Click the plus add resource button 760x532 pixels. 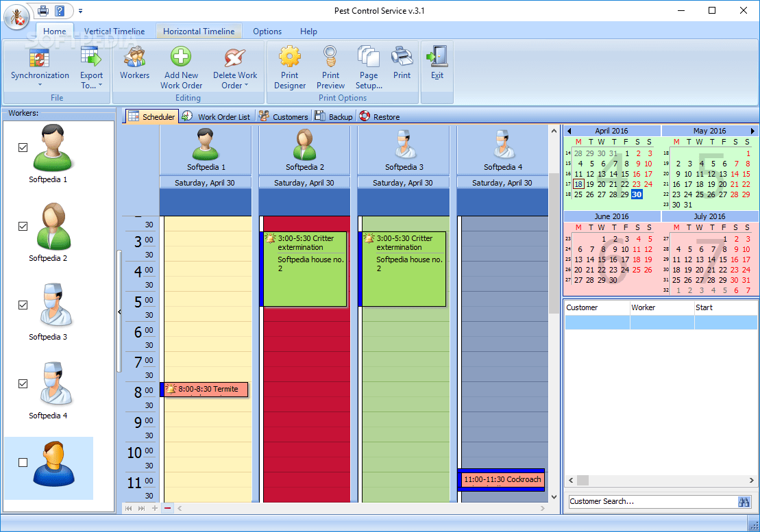pyautogui.click(x=155, y=508)
